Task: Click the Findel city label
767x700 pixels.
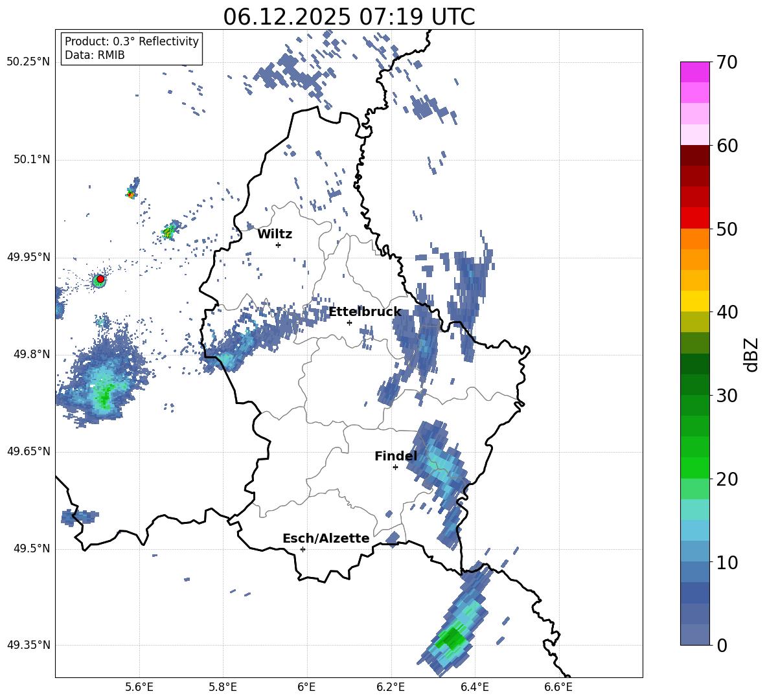Action: 395,456
